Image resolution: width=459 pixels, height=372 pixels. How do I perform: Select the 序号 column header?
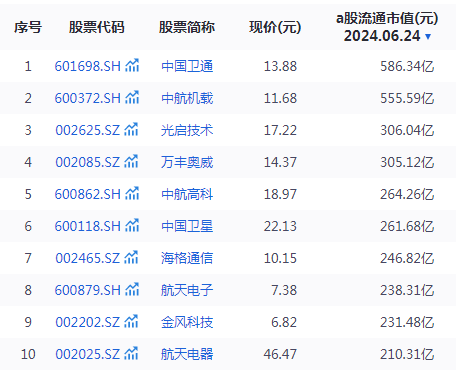[x=28, y=27]
